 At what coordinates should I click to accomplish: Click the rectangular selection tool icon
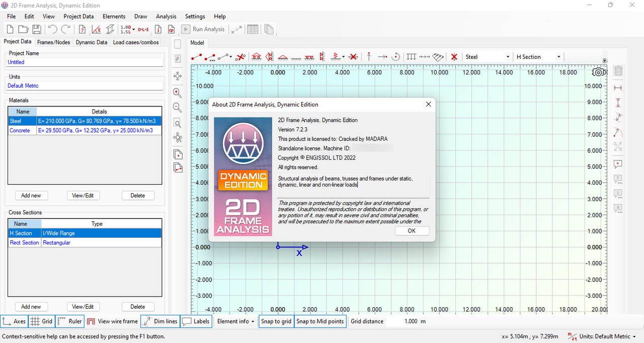point(177,44)
